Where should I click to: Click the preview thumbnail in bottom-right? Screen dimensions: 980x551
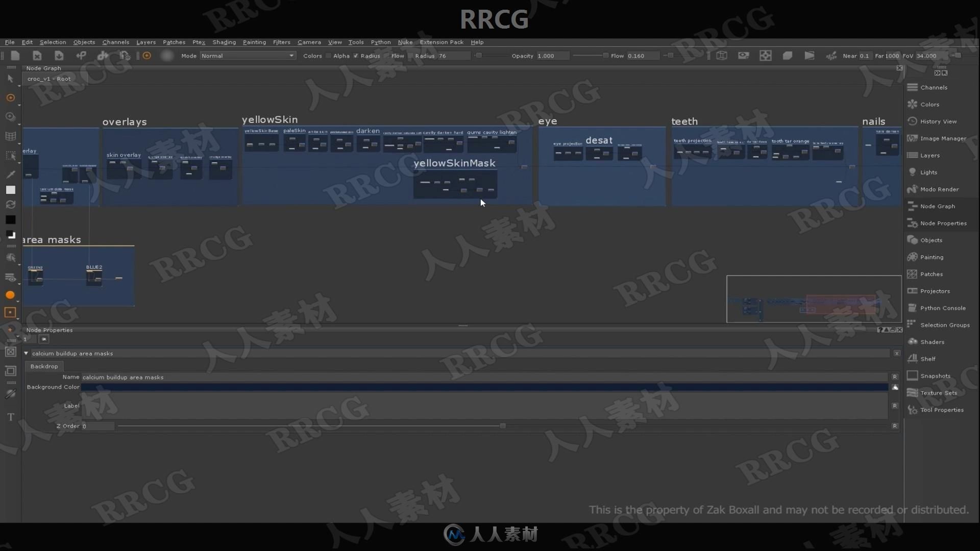(813, 300)
